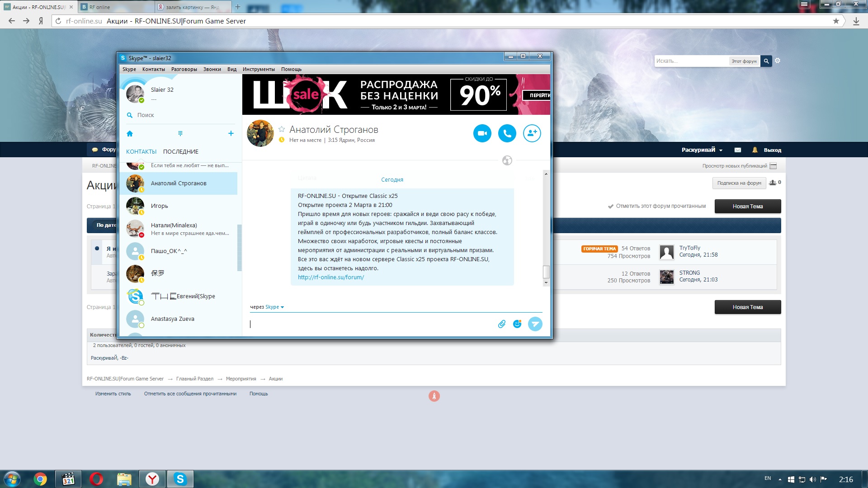Bookmark the page with the star icon
868x488 pixels.
(836, 21)
